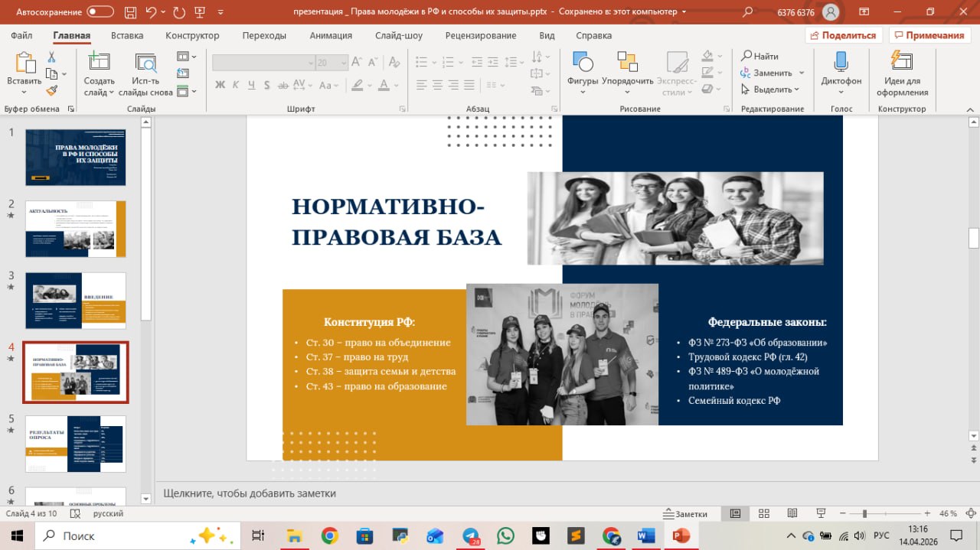Image resolution: width=980 pixels, height=550 pixels.
Task: Switch to slide sorter view icon
Action: tap(763, 513)
